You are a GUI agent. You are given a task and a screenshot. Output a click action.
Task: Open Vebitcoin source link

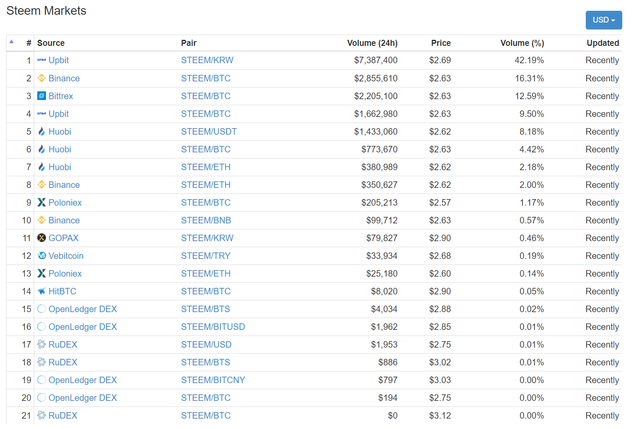point(66,256)
